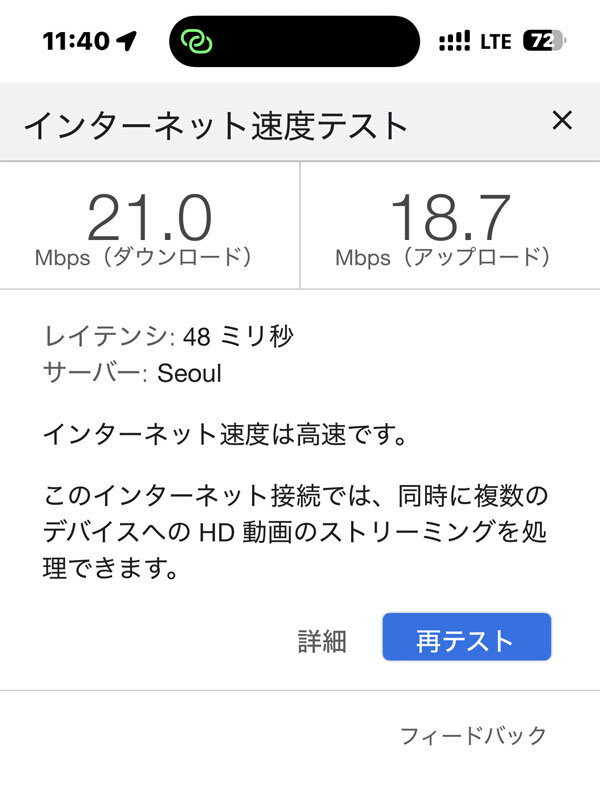600x800 pixels.
Task: Select the Mbps（アップロード）label
Action: tap(443, 257)
